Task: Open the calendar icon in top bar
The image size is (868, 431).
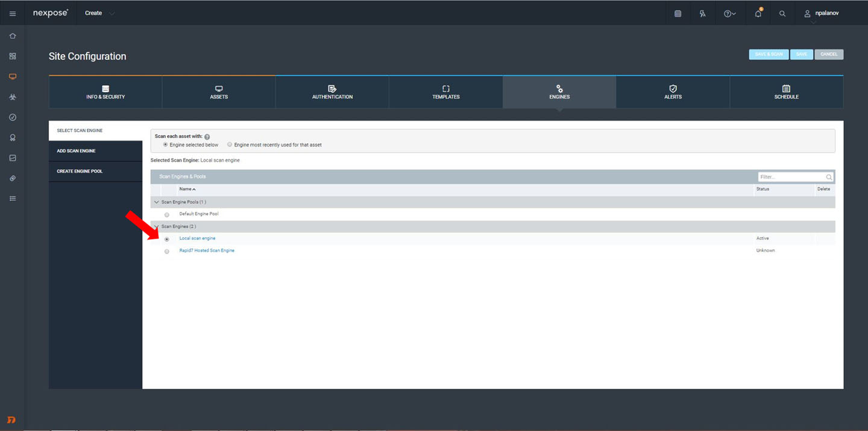Action: (x=678, y=13)
